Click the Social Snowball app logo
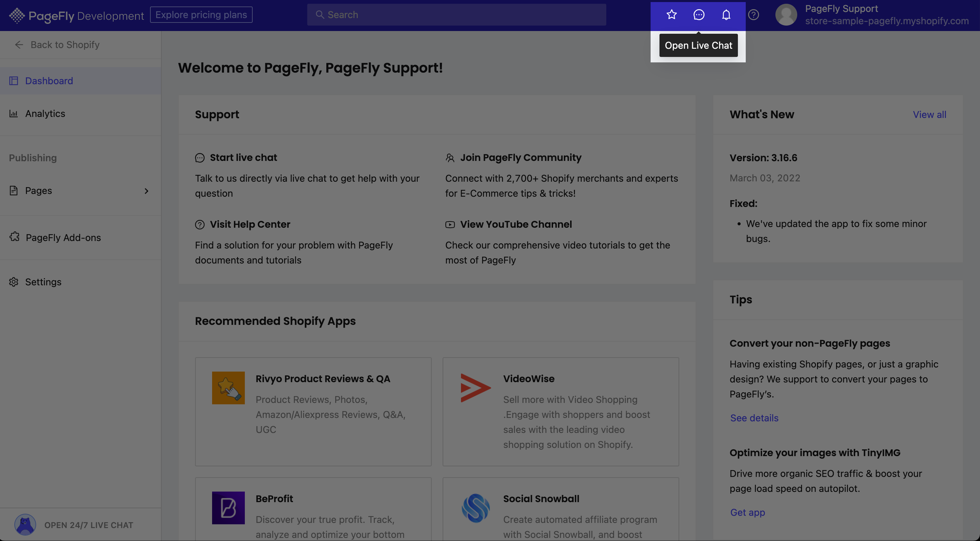This screenshot has width=980, height=541. 476,508
